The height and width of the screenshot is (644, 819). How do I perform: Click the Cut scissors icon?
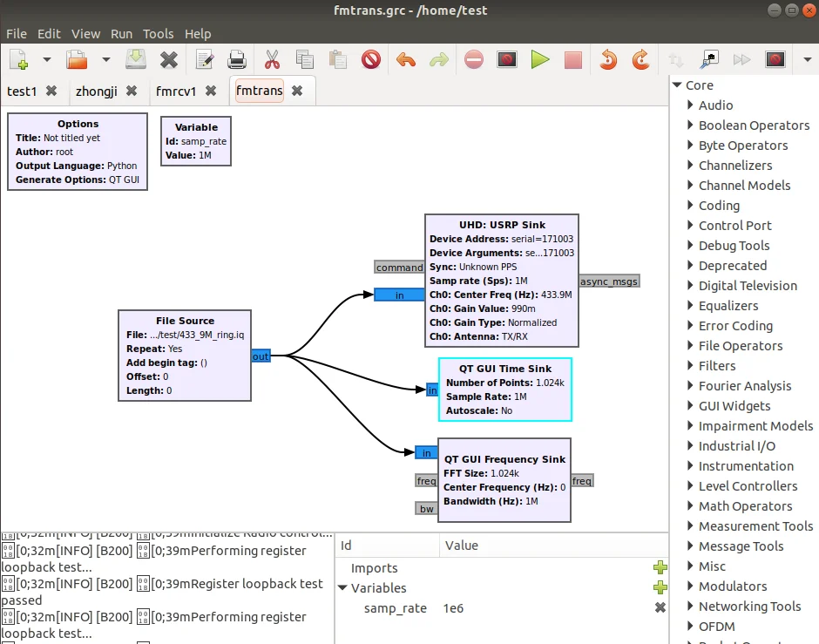tap(271, 60)
